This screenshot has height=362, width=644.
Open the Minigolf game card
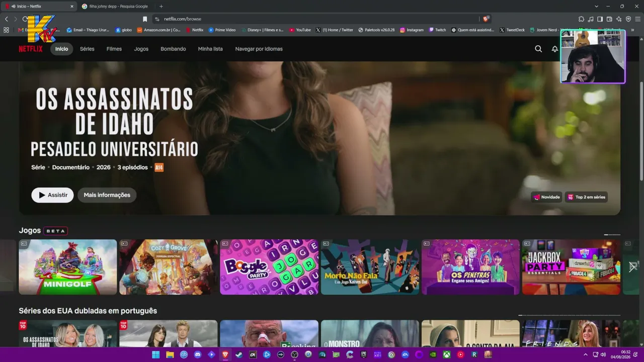point(68,267)
